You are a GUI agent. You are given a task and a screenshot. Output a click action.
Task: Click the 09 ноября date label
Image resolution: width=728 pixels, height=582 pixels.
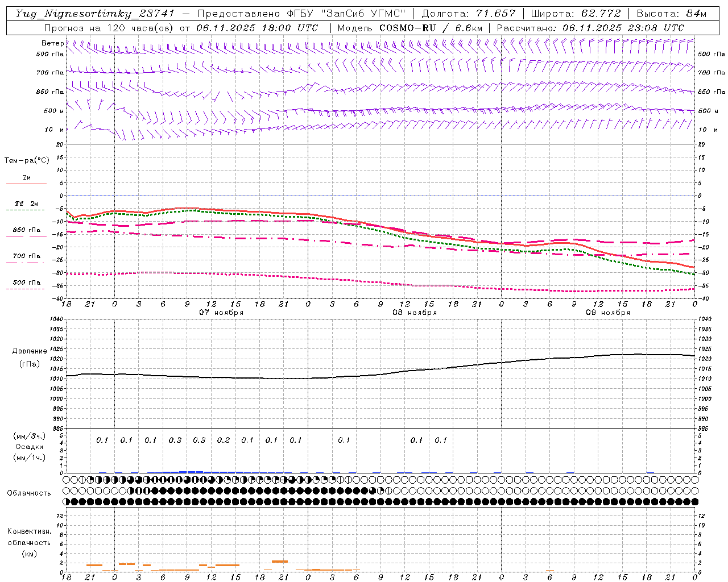pos(608,313)
